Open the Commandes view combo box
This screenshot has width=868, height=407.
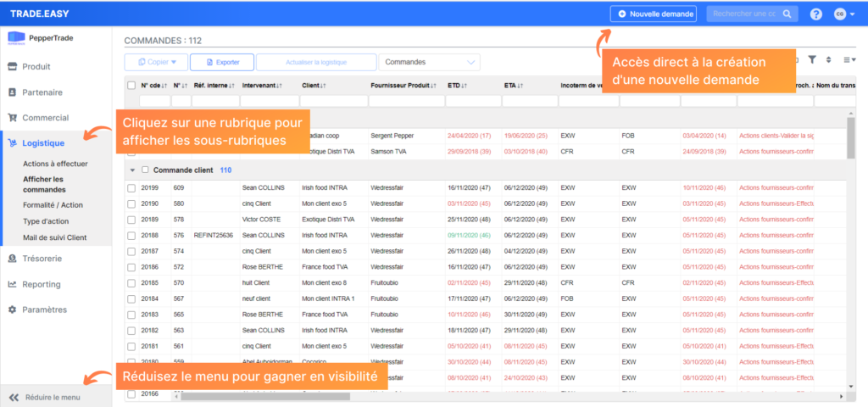[429, 62]
